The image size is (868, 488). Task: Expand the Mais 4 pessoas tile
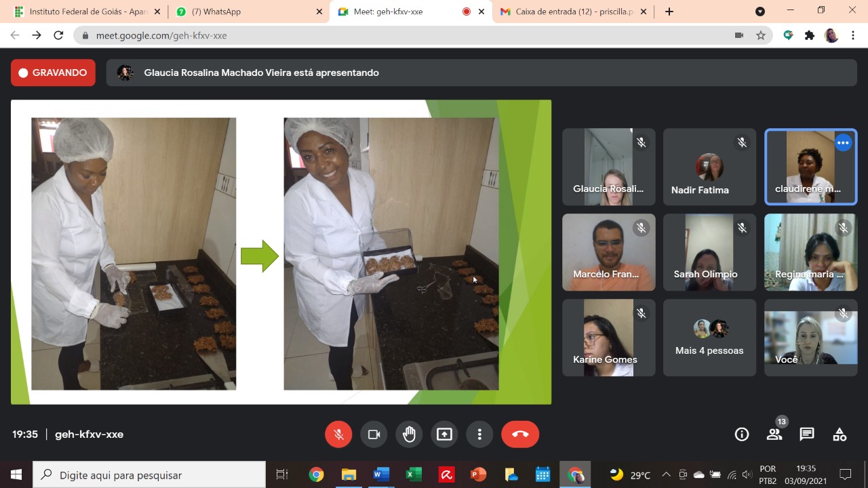709,338
